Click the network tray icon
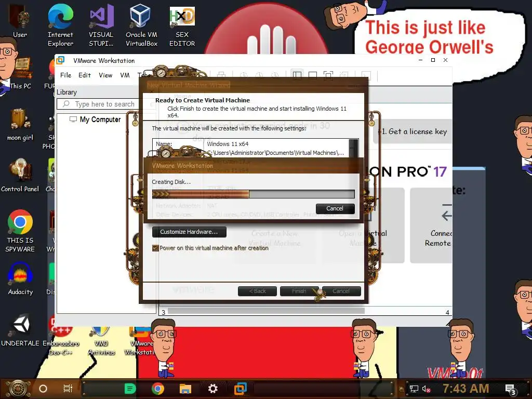The image size is (532, 399). click(414, 389)
